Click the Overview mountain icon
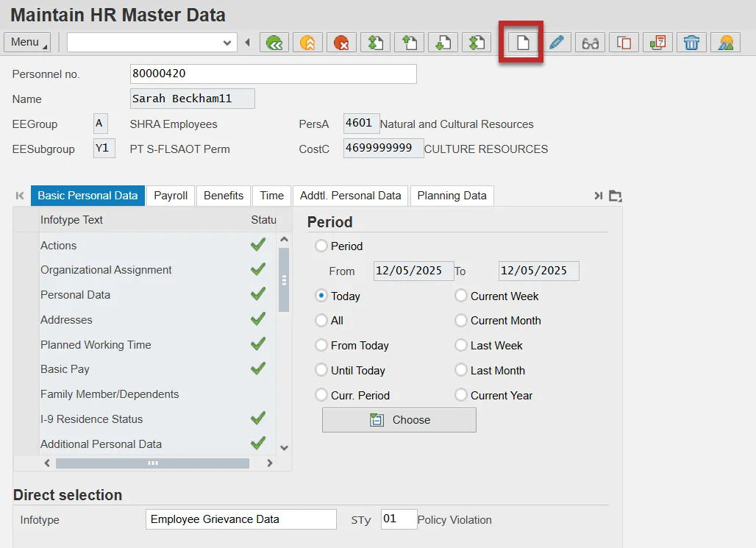756x548 pixels. tap(725, 43)
